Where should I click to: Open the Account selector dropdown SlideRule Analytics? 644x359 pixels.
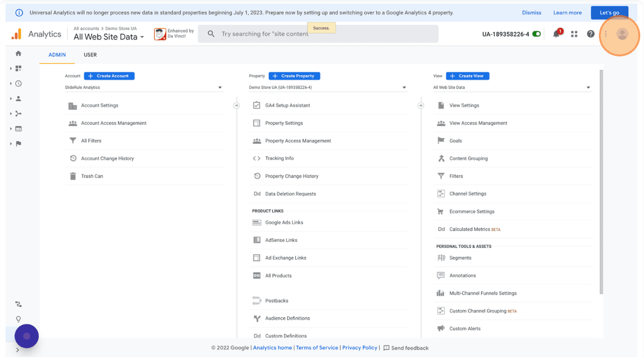(144, 87)
